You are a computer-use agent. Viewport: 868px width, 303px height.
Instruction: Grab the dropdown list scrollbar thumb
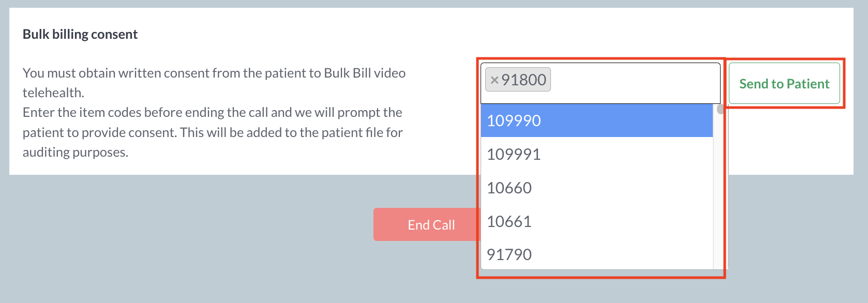click(x=720, y=109)
